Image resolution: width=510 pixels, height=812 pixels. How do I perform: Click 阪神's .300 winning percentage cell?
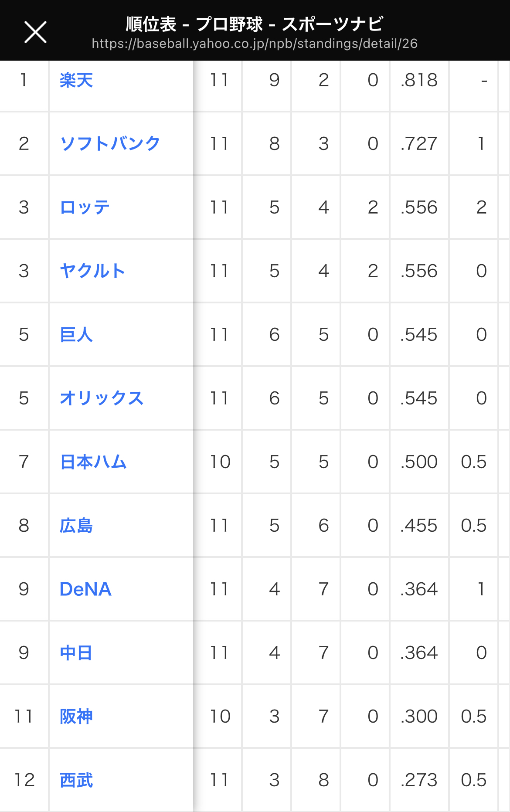pyautogui.click(x=419, y=716)
